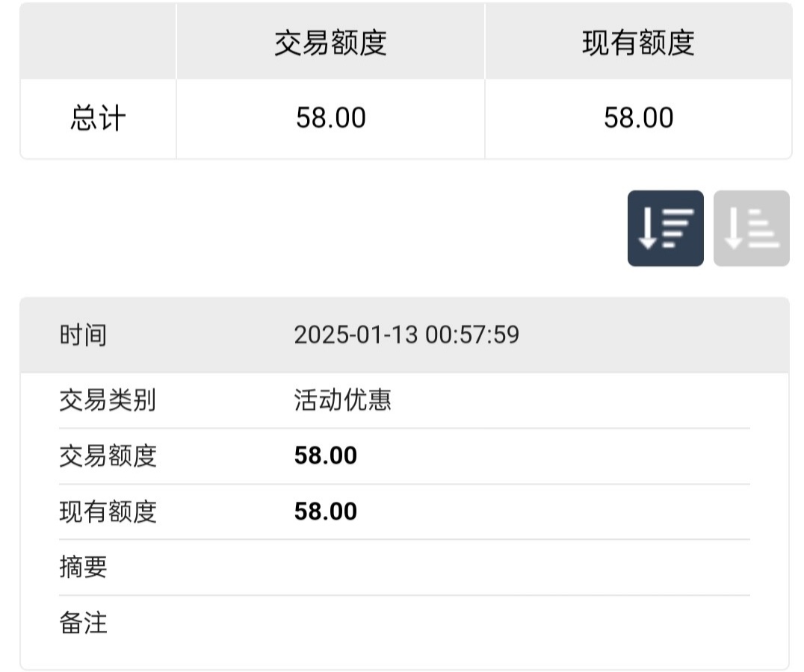Click the bold 58.00 beside 交易额度 label
The image size is (804, 672).
pyautogui.click(x=326, y=455)
